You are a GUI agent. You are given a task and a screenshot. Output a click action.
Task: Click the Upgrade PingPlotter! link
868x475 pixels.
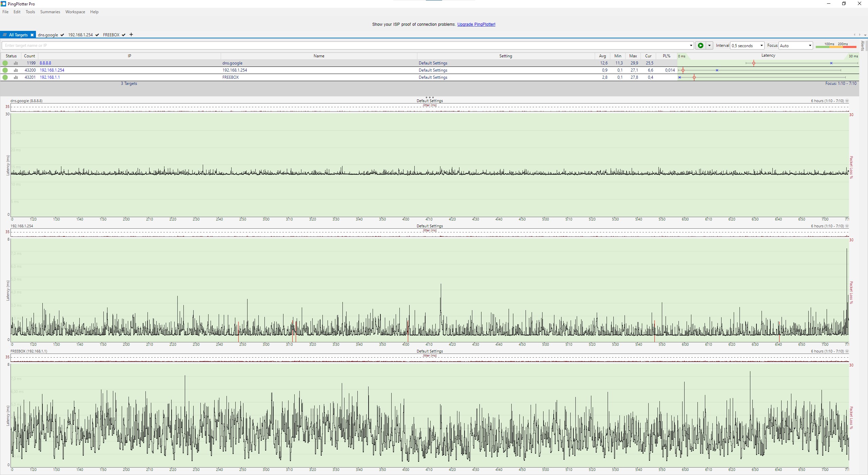(x=476, y=24)
